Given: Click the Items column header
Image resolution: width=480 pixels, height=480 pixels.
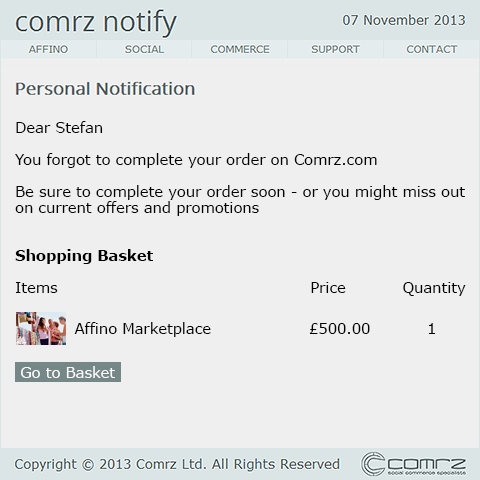Looking at the screenshot, I should point(36,288).
